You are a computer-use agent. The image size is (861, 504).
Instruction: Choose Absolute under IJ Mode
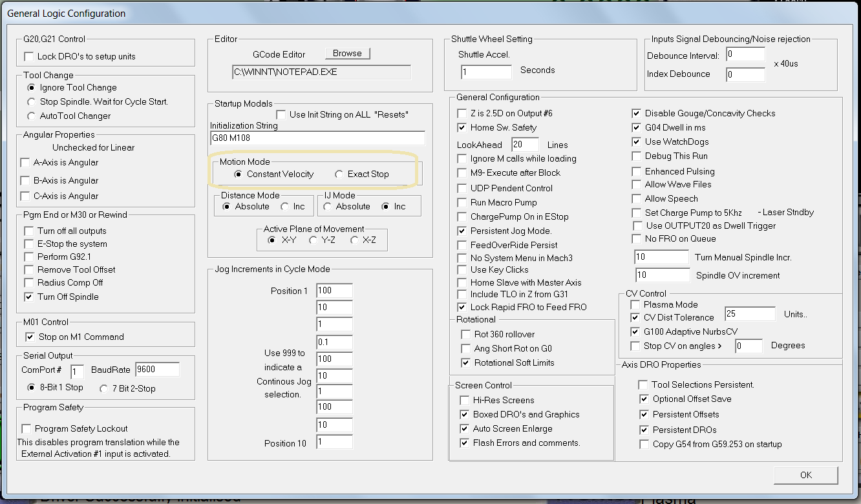click(327, 206)
